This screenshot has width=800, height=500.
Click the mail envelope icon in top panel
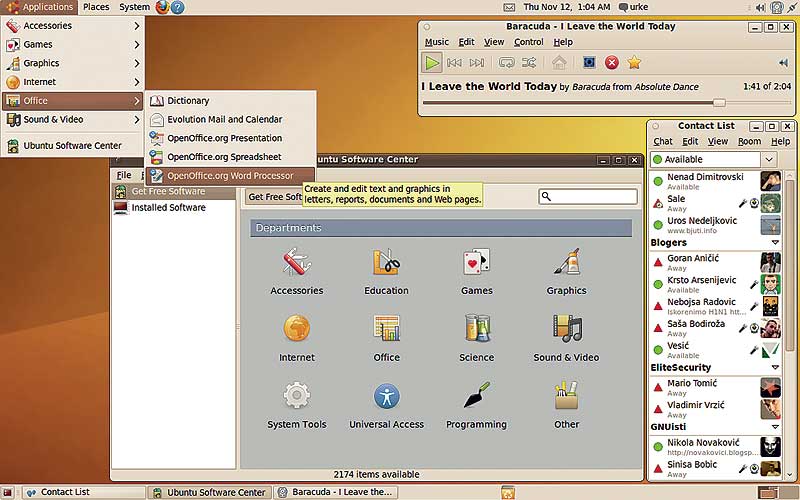(x=509, y=7)
